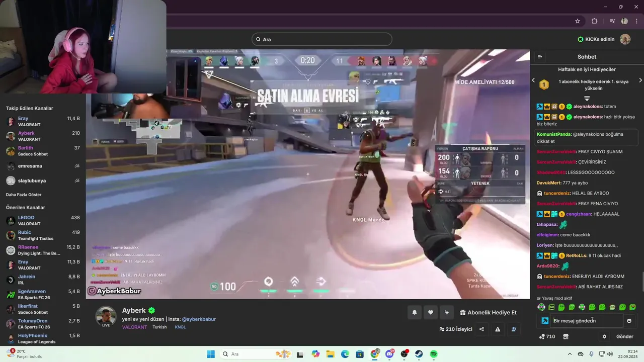Open Windows Start menu
Screen dimensions: 644x362
pos(211,354)
